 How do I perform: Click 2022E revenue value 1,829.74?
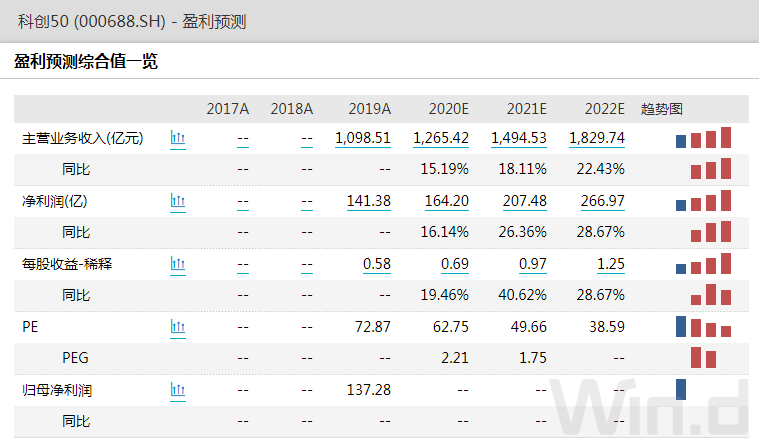[597, 138]
